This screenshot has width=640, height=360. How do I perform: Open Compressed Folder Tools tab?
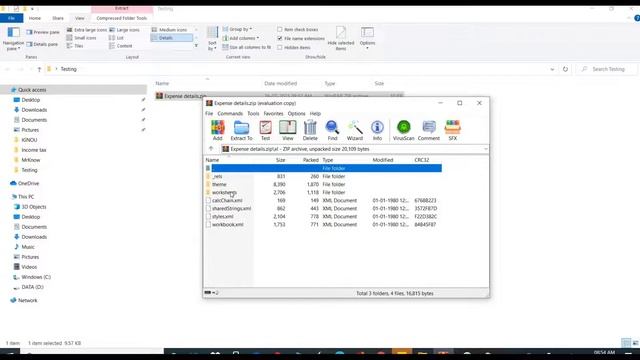tap(122, 18)
